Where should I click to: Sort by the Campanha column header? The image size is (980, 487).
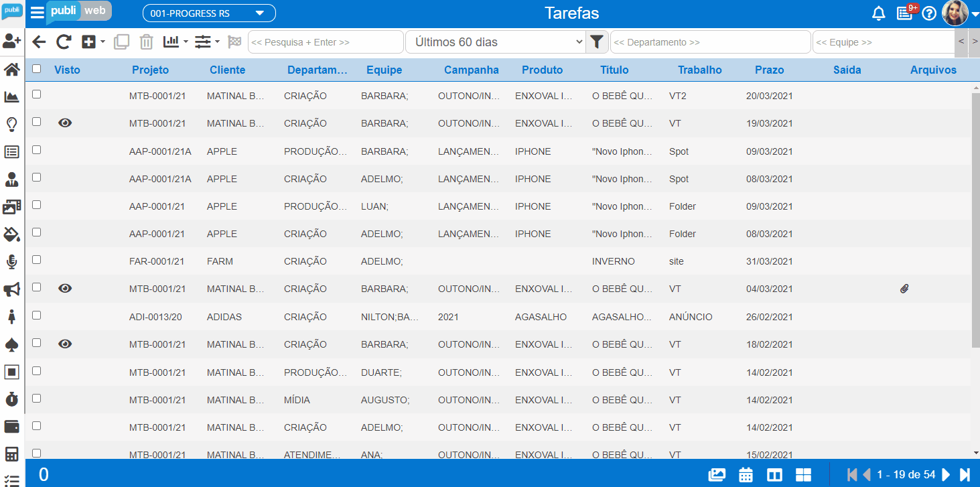pyautogui.click(x=471, y=70)
